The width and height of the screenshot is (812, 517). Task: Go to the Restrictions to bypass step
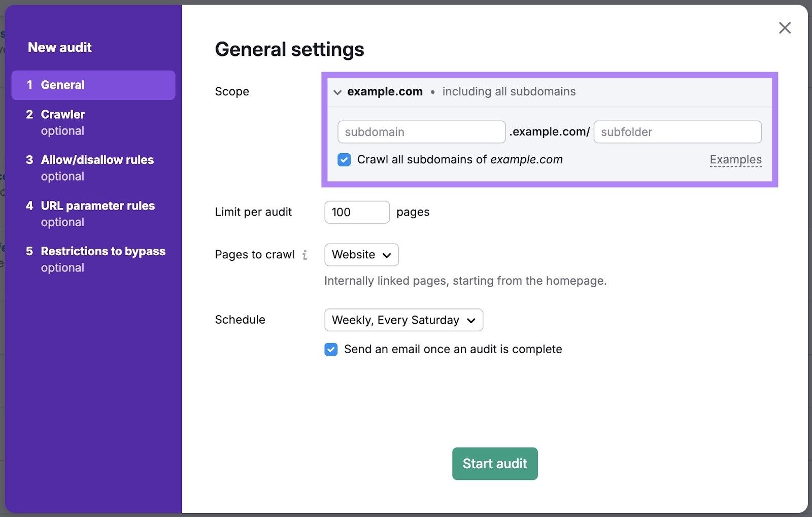(103, 251)
